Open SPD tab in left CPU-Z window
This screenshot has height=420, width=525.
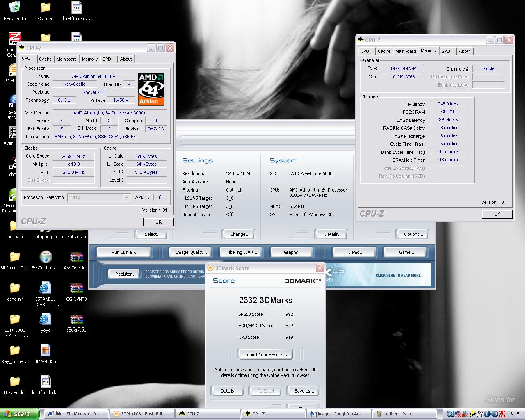point(107,59)
